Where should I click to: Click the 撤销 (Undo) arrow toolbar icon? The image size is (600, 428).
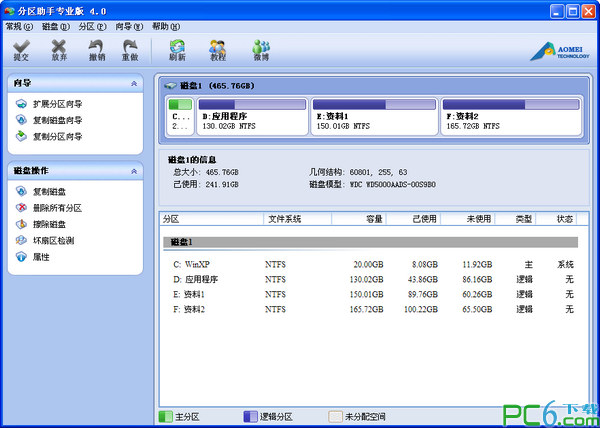click(x=96, y=47)
